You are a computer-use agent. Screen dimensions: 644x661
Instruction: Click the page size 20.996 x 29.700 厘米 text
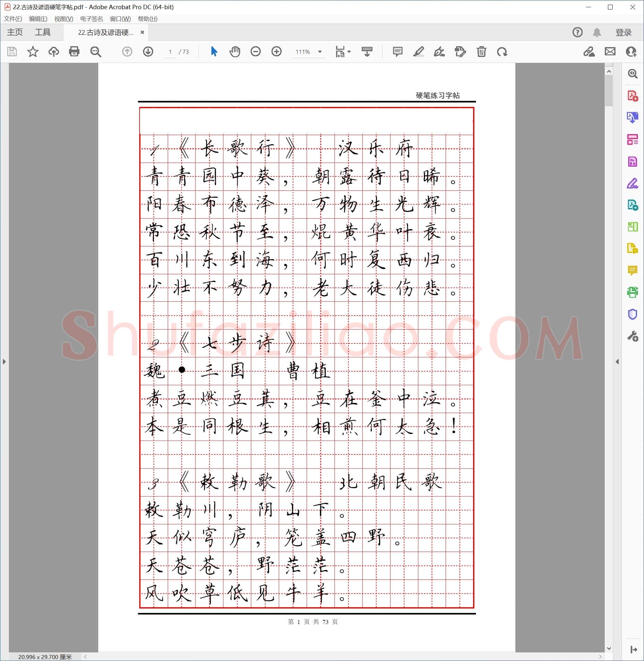tap(45, 657)
